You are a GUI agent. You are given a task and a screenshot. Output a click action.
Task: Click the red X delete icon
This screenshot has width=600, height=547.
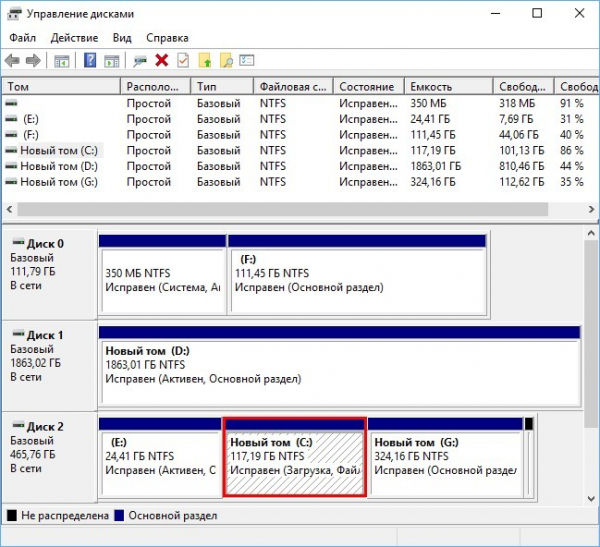162,60
